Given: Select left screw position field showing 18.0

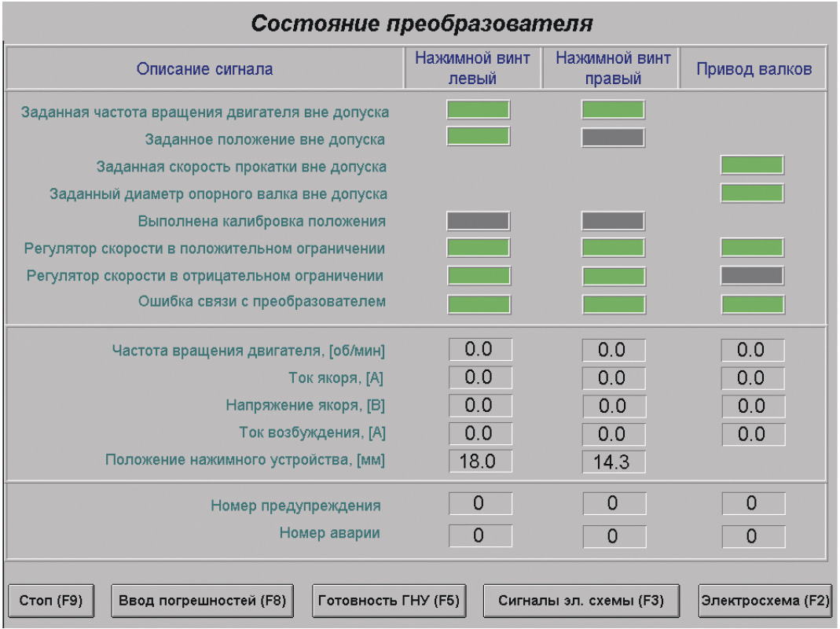Looking at the screenshot, I should point(480,461).
